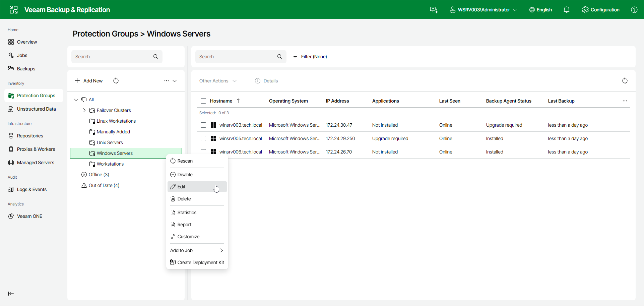Select Unix Servers group
644x306 pixels.
point(110,142)
